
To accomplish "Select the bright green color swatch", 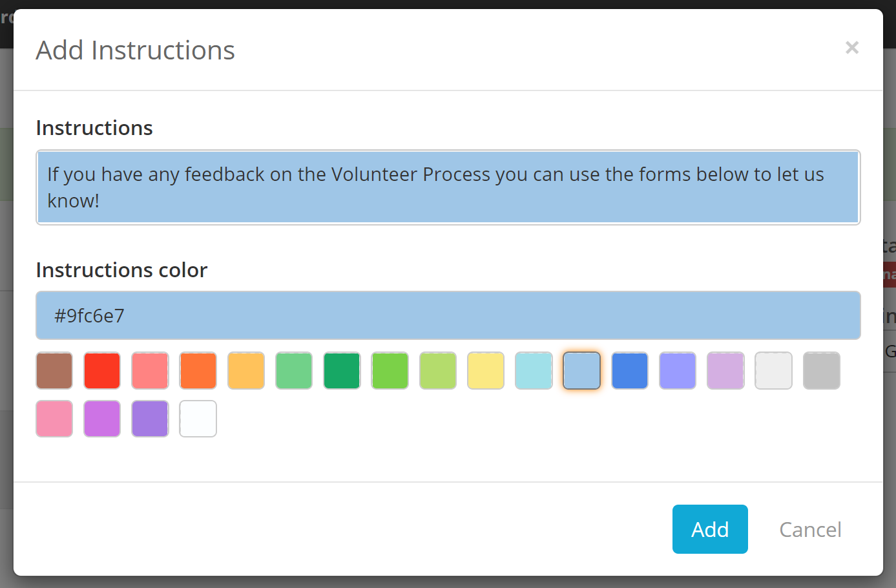I will click(390, 370).
